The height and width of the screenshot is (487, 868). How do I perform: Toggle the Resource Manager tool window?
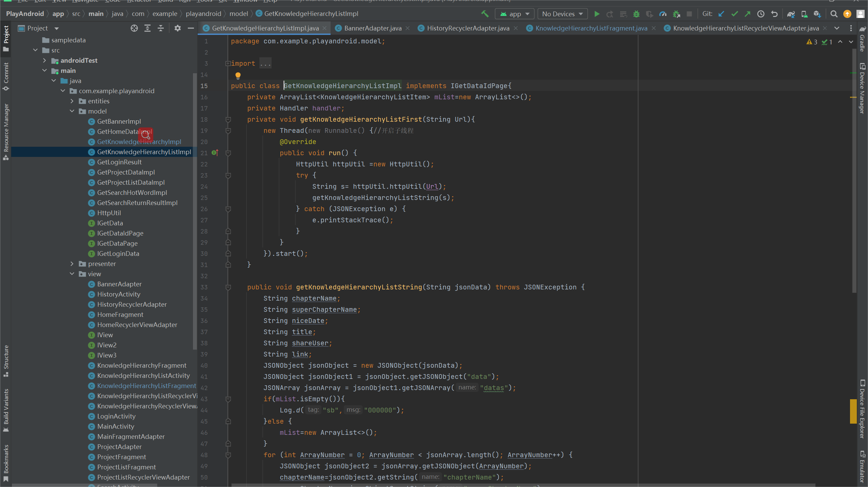pos(6,132)
